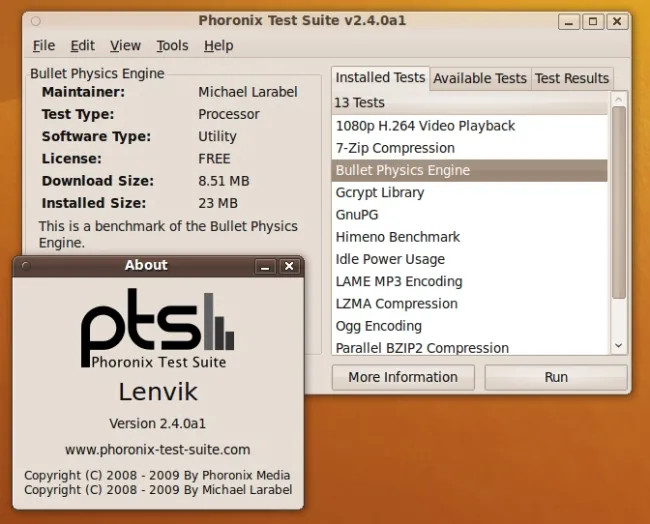Click the Michael Larabel maintainer value
650x524 pixels.
pos(247,92)
